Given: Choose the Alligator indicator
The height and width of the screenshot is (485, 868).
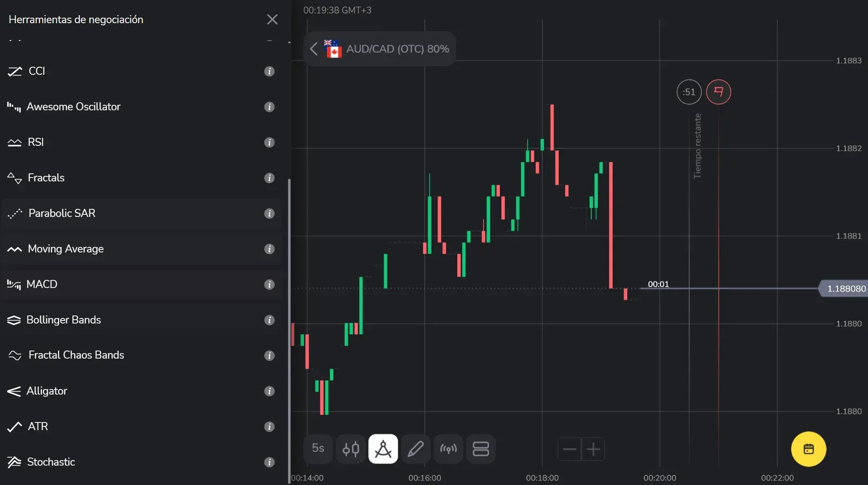Looking at the screenshot, I should [x=141, y=391].
